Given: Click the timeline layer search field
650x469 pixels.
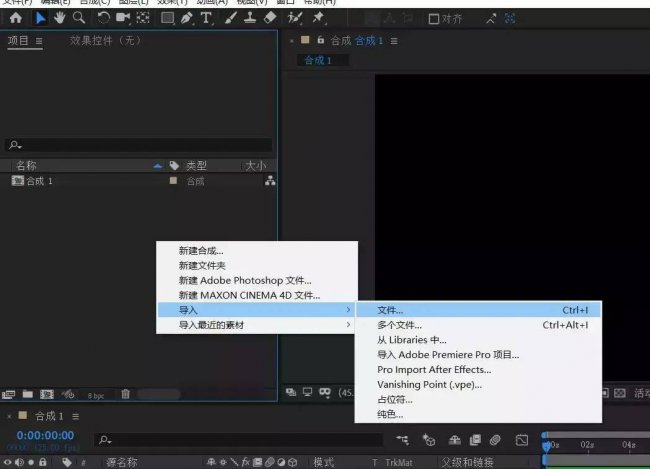Looking at the screenshot, I should [238, 440].
